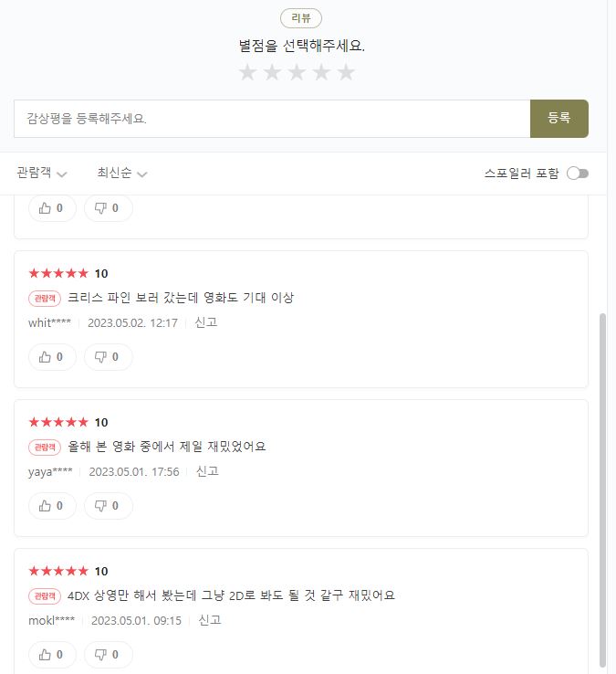Viewport: 616px width, 674px height.
Task: Focus the 감상평을 등록해주세요 text field
Action: click(272, 119)
